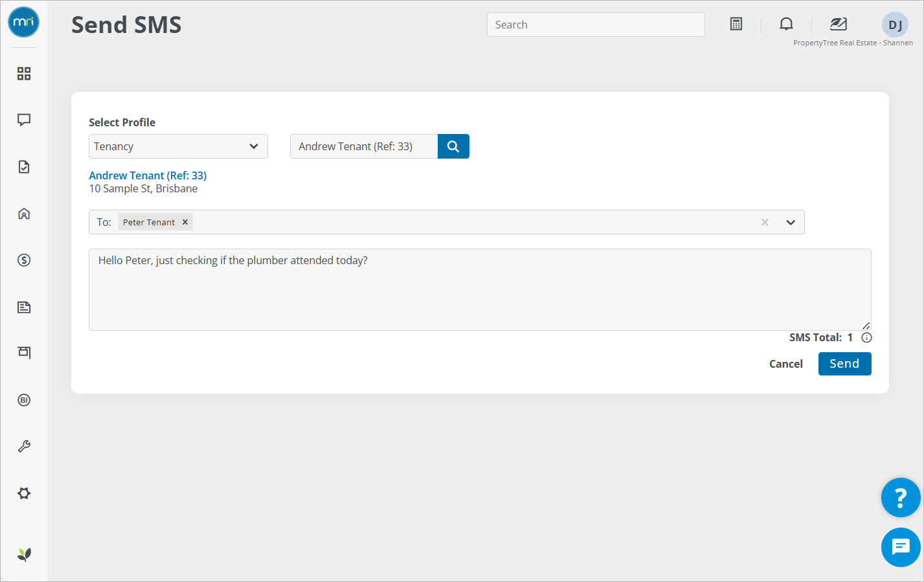Open the DJ user avatar menu
The image size is (924, 582).
click(895, 25)
